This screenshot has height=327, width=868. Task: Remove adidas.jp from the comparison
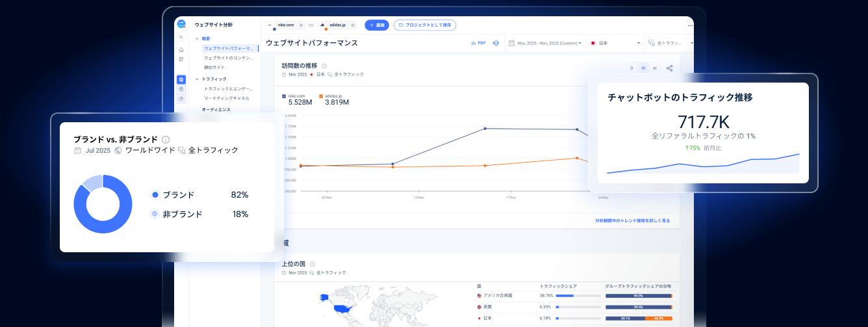point(353,25)
